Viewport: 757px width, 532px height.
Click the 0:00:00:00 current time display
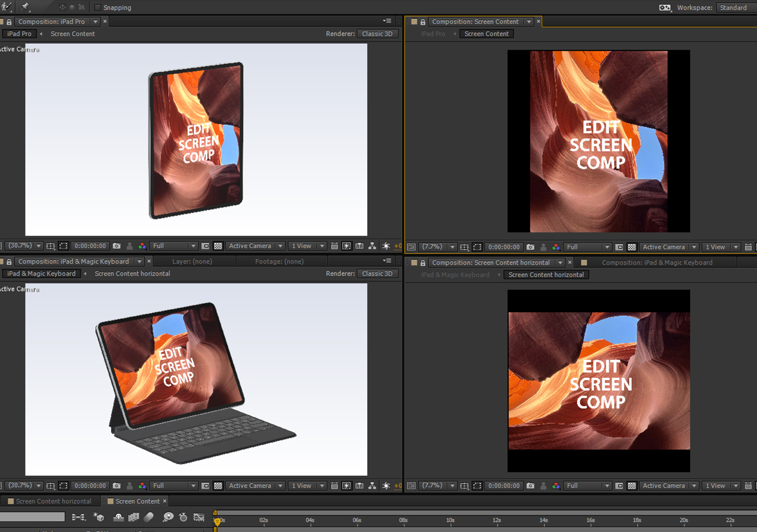tap(89, 245)
